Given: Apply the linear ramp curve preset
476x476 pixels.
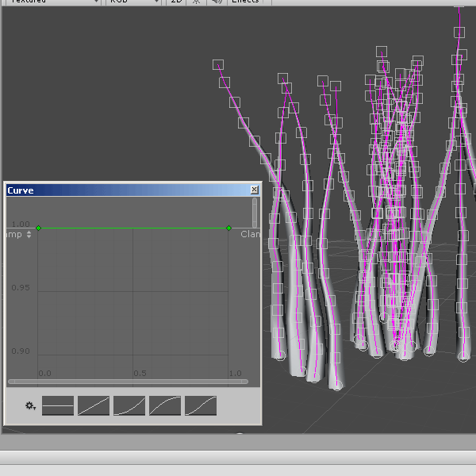Looking at the screenshot, I should coord(94,405).
